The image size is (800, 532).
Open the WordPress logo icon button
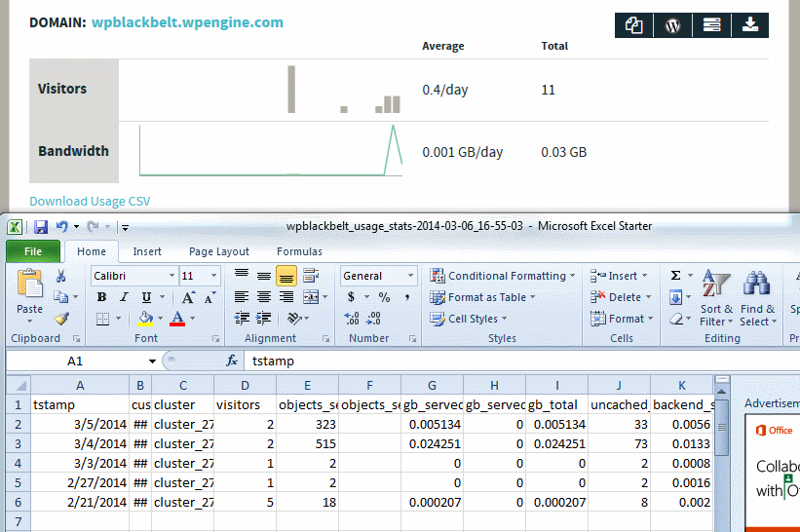tap(672, 25)
